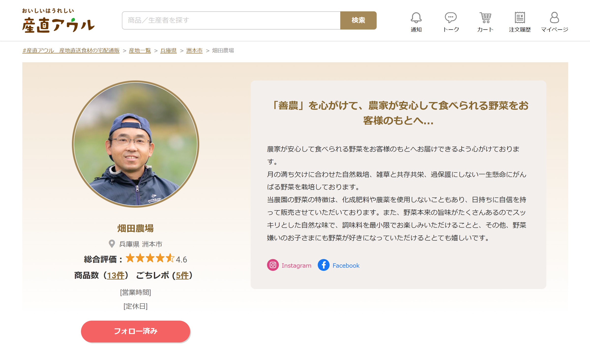Open the #産直アウル 産地直送食材の宅配通販 breadcrumb link

71,51
